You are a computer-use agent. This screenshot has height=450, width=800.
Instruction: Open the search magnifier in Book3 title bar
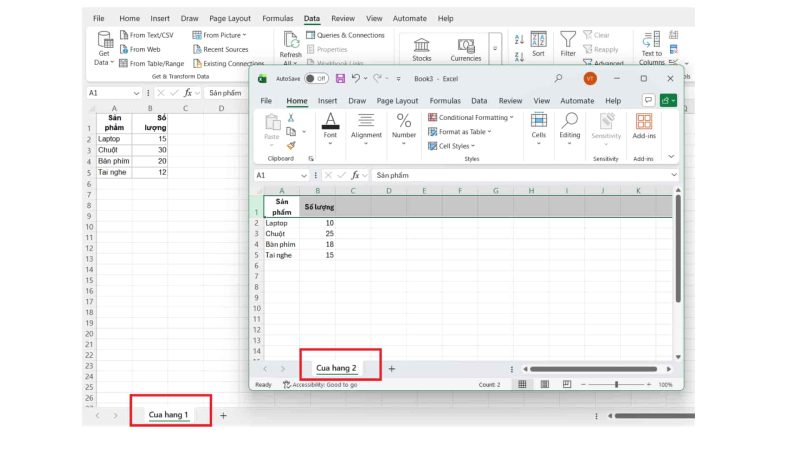pos(559,79)
